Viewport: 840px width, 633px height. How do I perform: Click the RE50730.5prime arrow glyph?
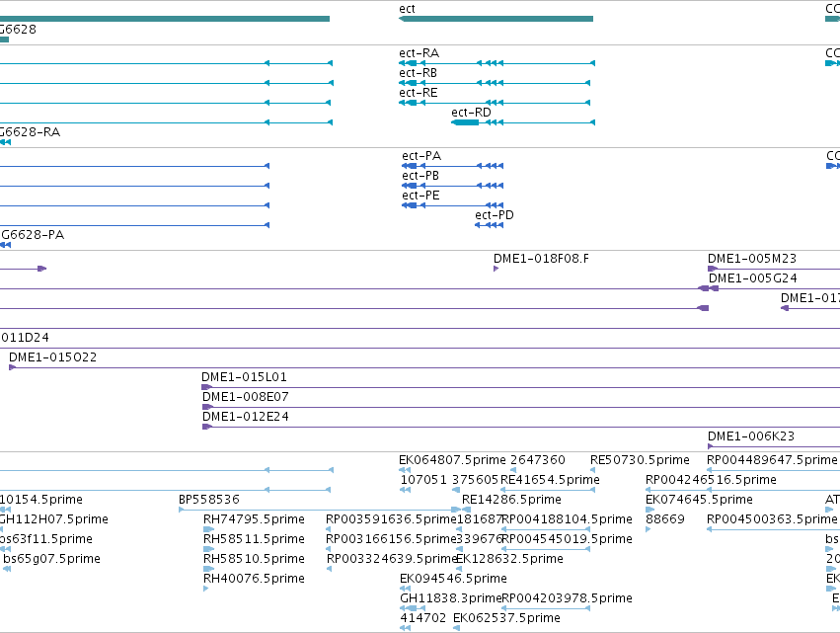coord(592,470)
